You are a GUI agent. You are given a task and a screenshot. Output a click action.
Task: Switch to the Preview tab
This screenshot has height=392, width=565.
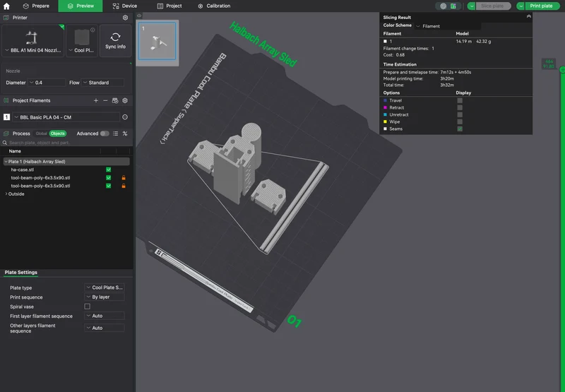81,6
